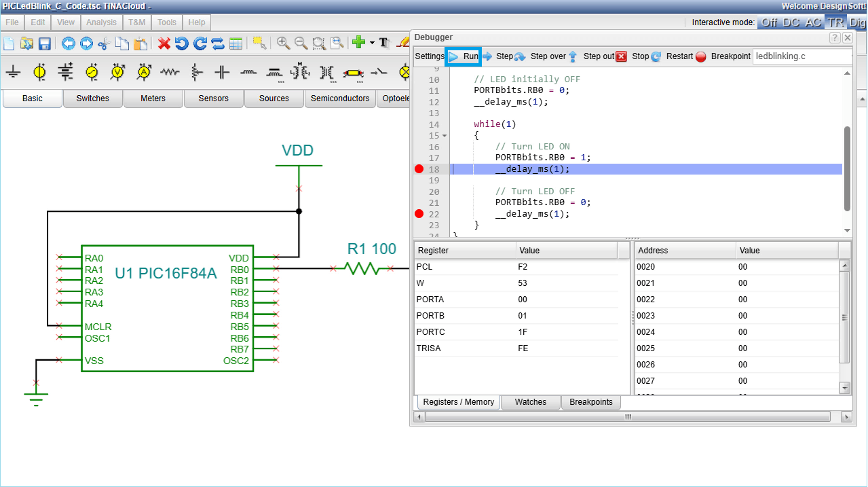
Task: Open the debugger help question mark
Action: (835, 37)
